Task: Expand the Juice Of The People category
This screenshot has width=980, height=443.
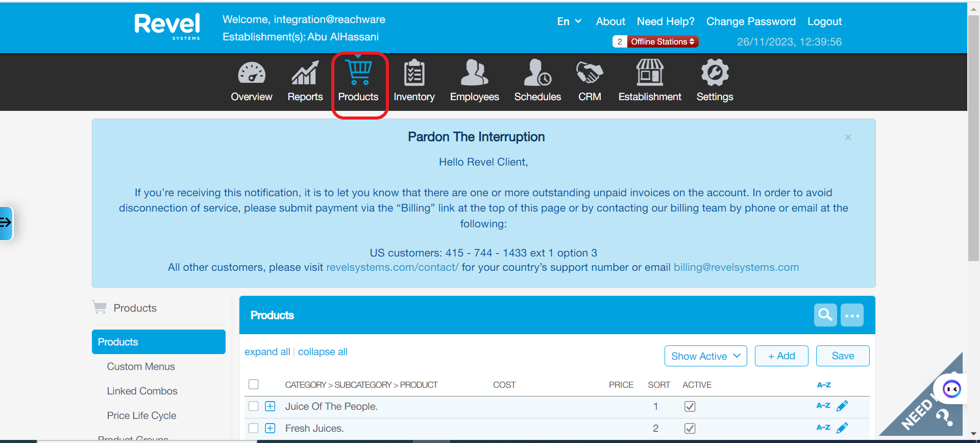Action: [x=271, y=406]
